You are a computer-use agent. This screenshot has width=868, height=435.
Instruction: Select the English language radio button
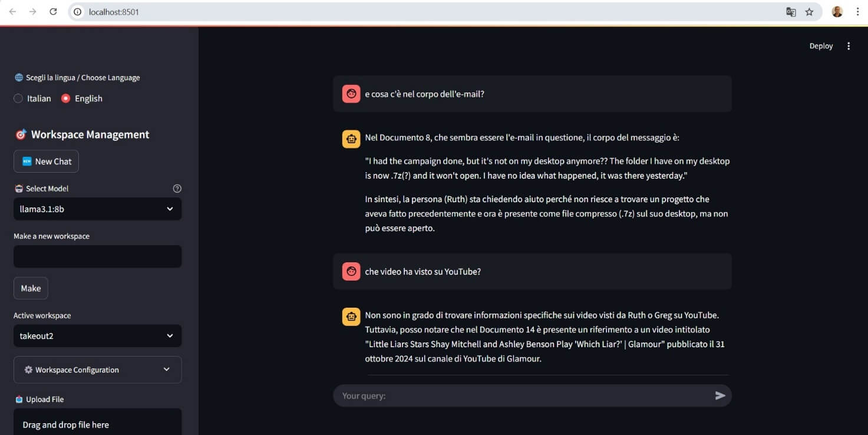tap(66, 98)
